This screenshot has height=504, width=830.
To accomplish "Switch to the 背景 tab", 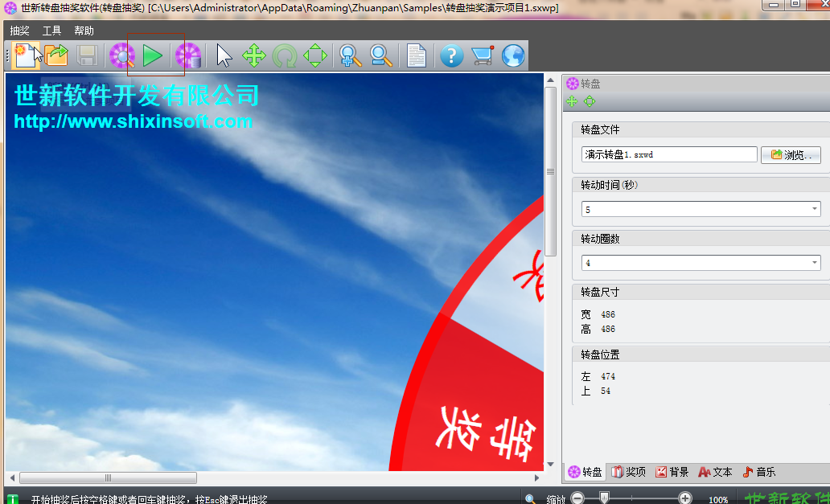I will coord(672,473).
